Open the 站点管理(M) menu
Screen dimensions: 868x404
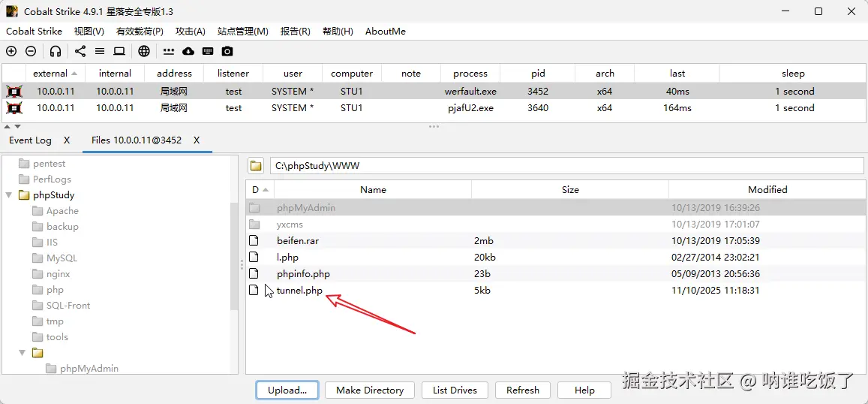[x=243, y=31]
